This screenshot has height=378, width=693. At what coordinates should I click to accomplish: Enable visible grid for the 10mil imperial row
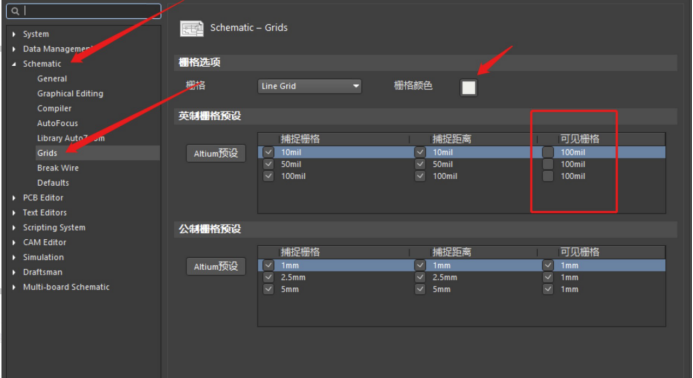[x=548, y=152]
